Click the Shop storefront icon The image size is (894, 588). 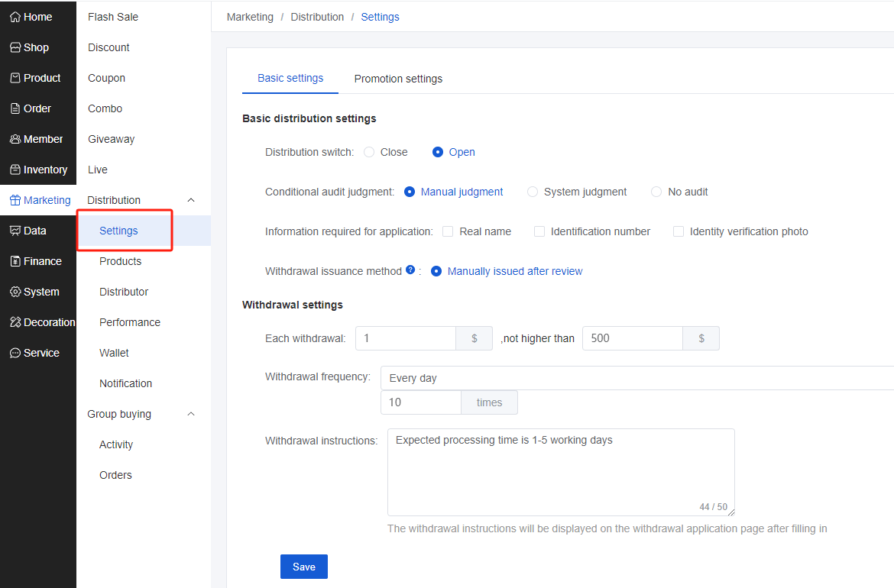pyautogui.click(x=15, y=48)
